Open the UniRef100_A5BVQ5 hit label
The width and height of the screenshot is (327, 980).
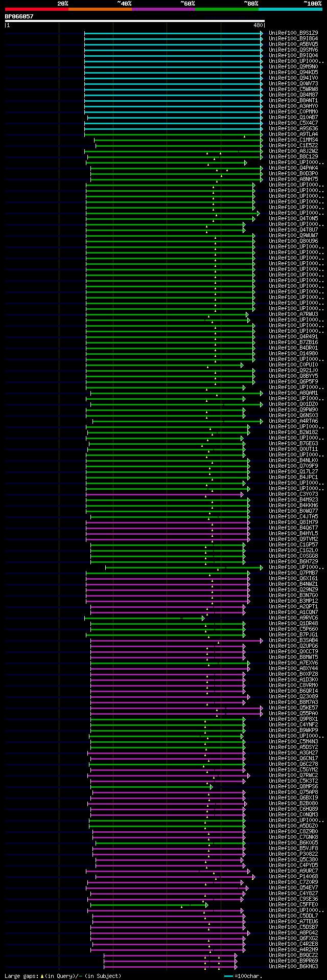(293, 44)
